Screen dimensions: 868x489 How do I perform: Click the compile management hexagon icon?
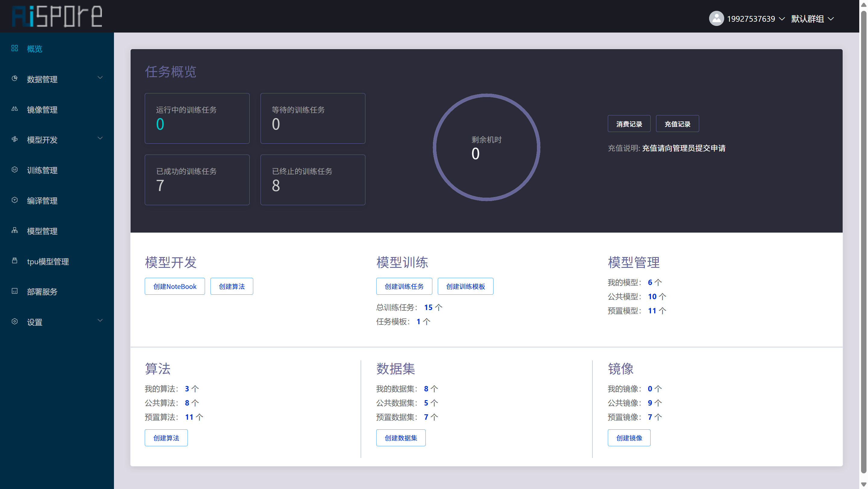pyautogui.click(x=14, y=200)
